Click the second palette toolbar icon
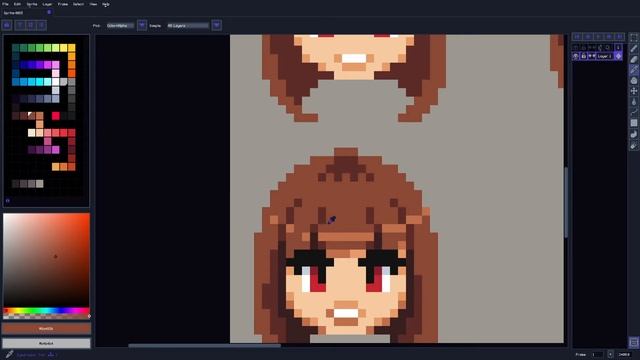Screen dimensions: 640x360 pos(20,25)
